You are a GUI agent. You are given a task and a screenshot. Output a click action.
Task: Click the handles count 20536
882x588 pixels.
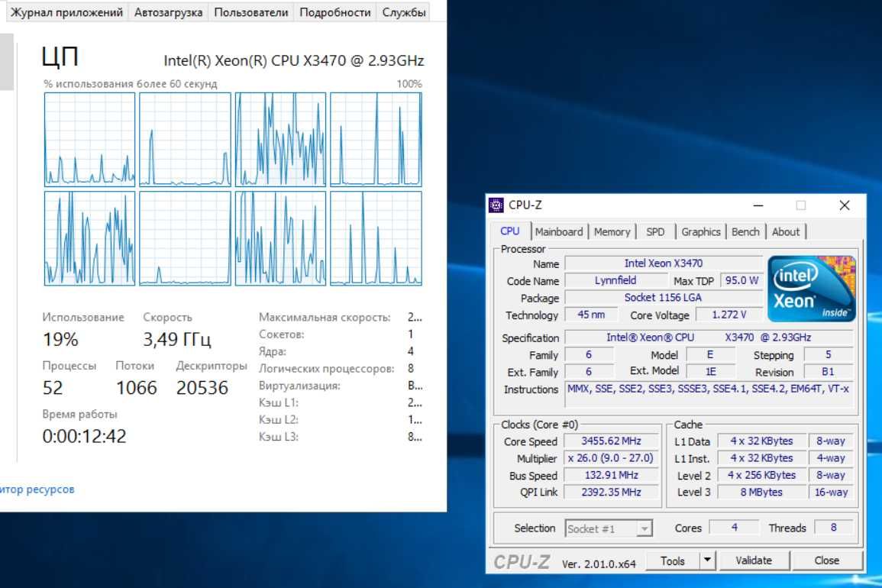click(x=202, y=388)
